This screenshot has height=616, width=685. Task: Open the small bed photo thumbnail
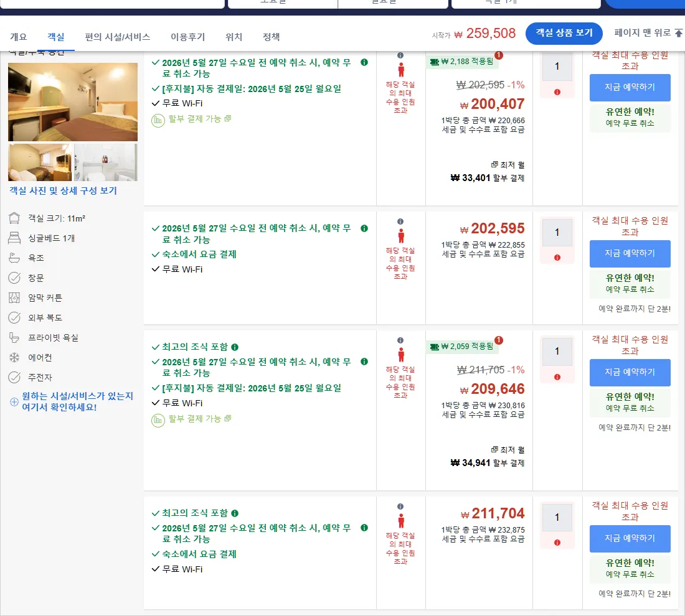(x=40, y=162)
